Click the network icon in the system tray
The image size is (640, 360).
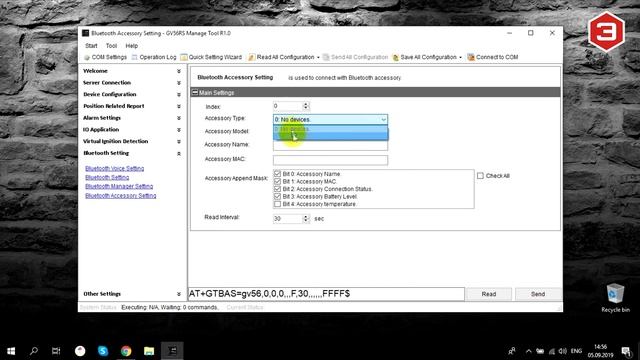(x=552, y=351)
